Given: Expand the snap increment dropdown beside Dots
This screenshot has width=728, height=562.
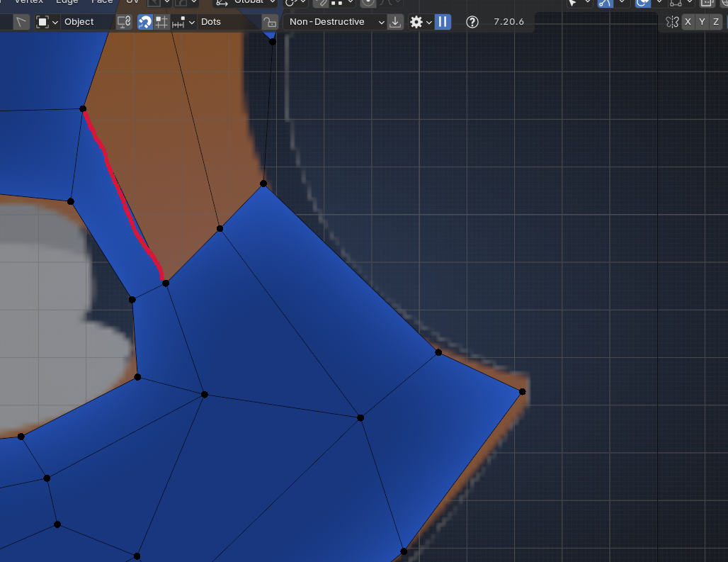Looking at the screenshot, I should (x=183, y=22).
